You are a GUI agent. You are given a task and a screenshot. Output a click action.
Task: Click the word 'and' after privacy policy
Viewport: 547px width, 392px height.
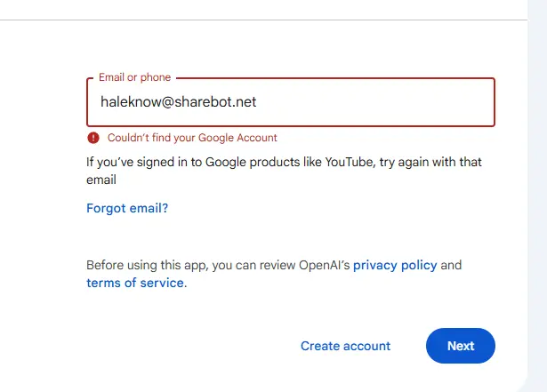[x=451, y=265]
